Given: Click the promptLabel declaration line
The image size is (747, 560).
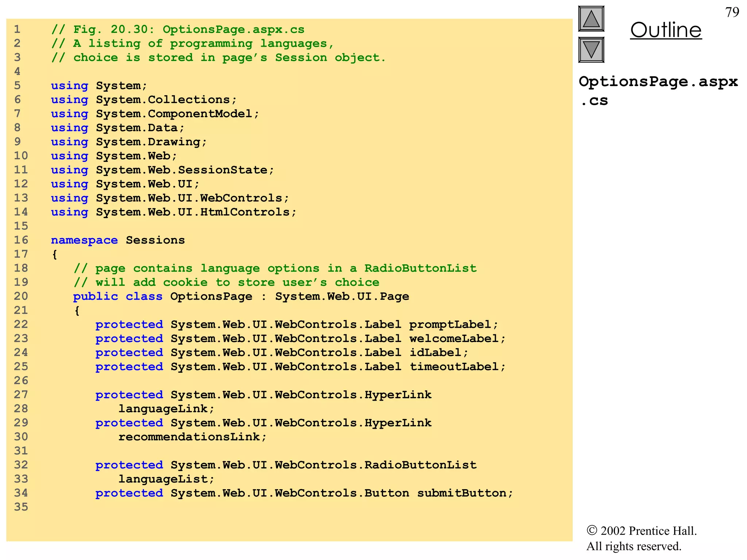Looking at the screenshot, I should (x=297, y=324).
